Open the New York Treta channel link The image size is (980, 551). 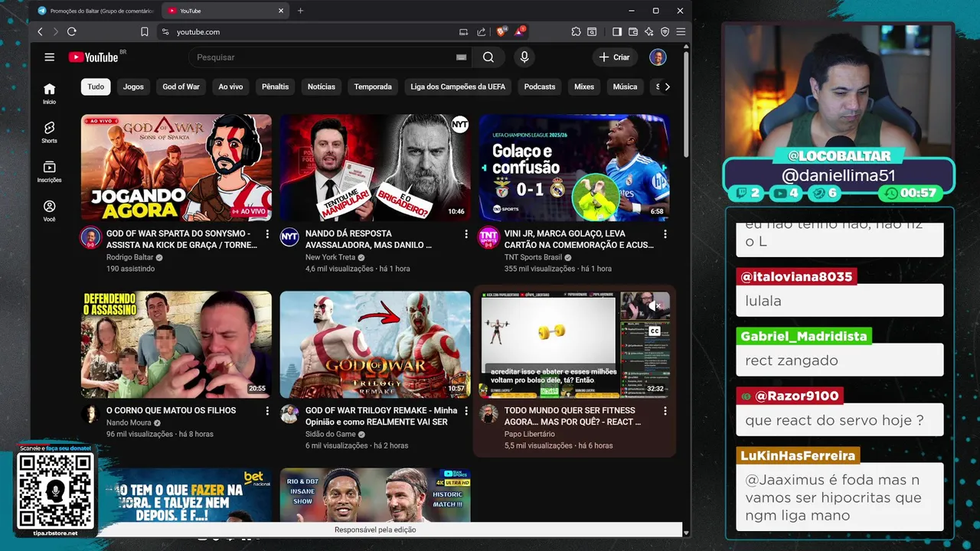330,258
